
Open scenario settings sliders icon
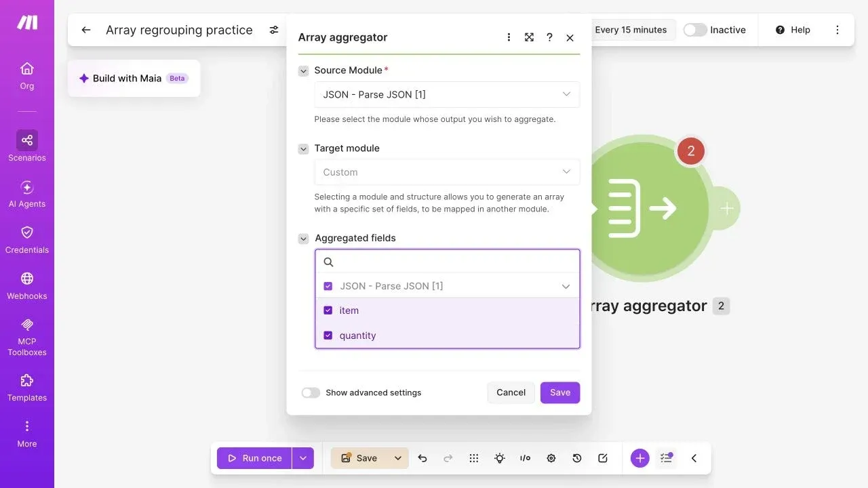click(274, 30)
